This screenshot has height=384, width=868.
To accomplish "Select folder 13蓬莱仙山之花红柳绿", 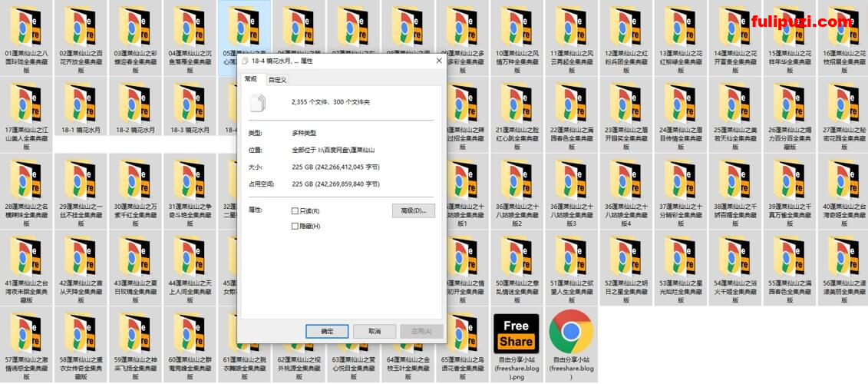I will [680, 37].
